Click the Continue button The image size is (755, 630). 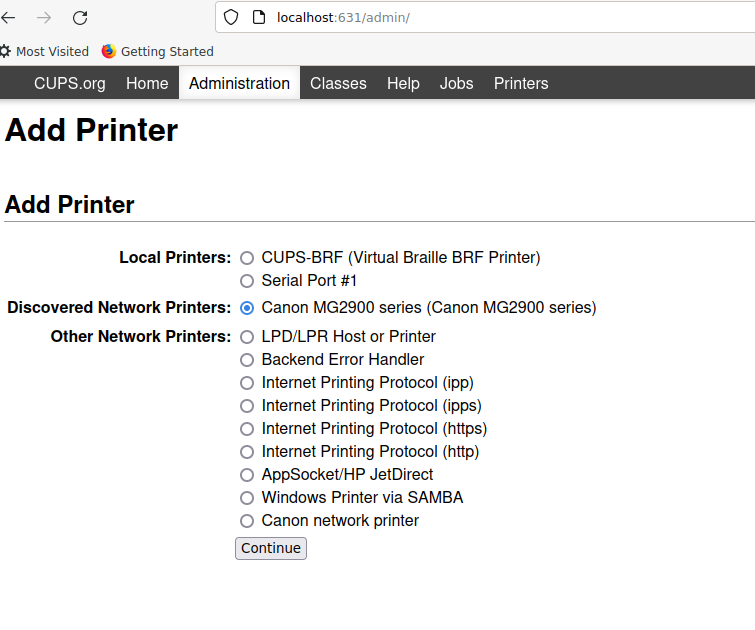(271, 548)
